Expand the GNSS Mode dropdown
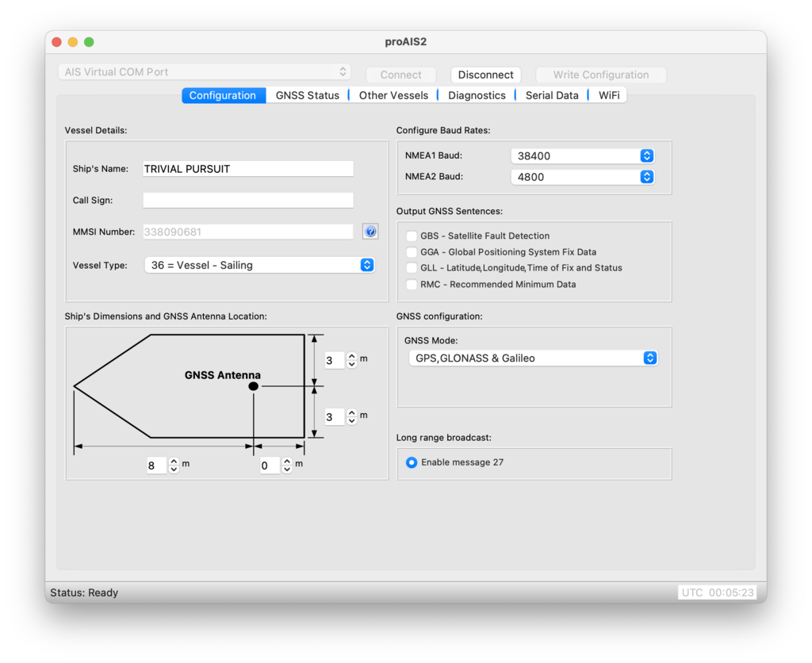The width and height of the screenshot is (812, 663). (534, 358)
